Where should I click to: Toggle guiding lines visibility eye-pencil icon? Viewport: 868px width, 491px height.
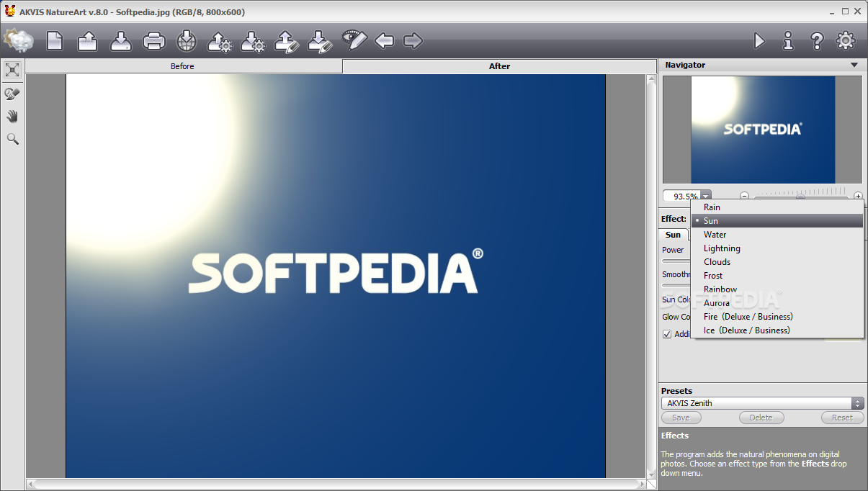click(354, 40)
